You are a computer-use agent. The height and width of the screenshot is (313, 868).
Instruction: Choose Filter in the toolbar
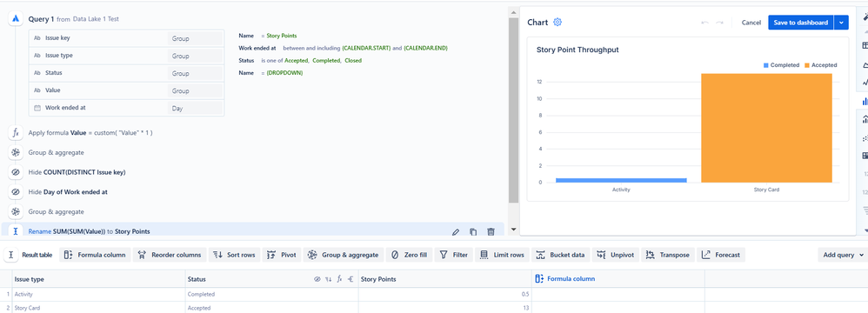[x=454, y=255]
